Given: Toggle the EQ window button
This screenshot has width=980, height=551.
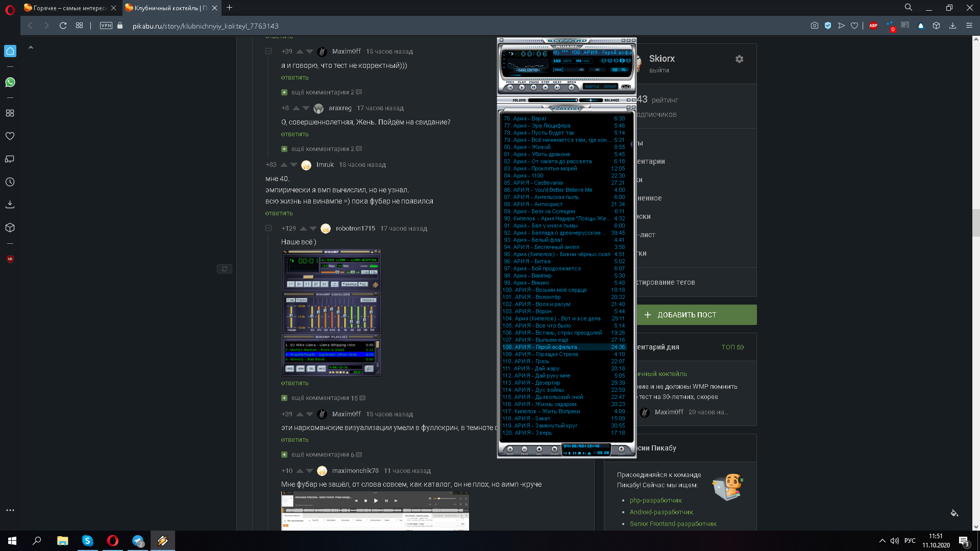Looking at the screenshot, I should (x=615, y=70).
